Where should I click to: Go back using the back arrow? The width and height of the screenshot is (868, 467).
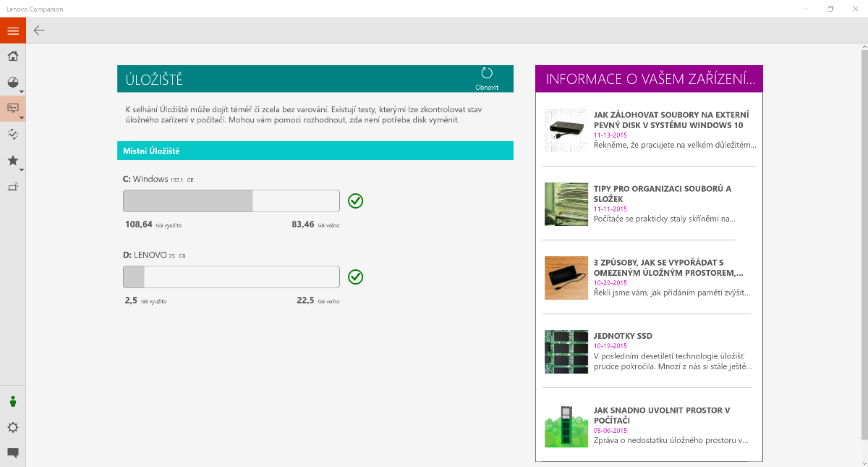39,30
